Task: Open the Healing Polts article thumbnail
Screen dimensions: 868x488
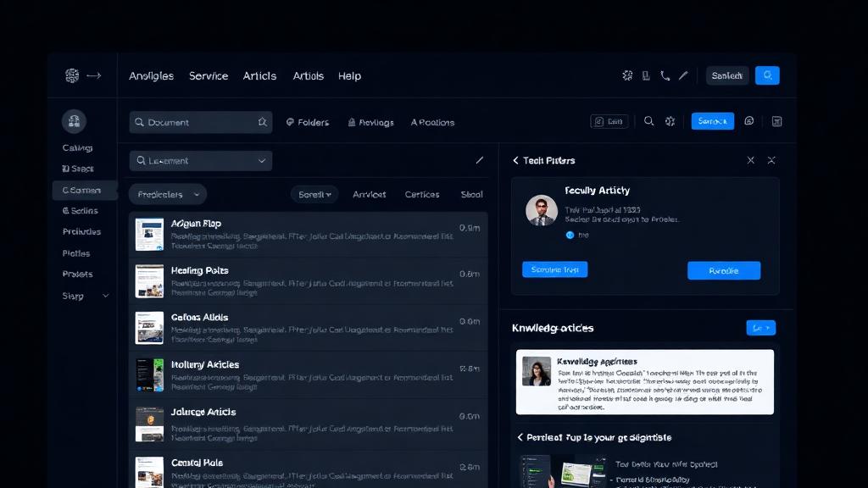Action: point(149,281)
